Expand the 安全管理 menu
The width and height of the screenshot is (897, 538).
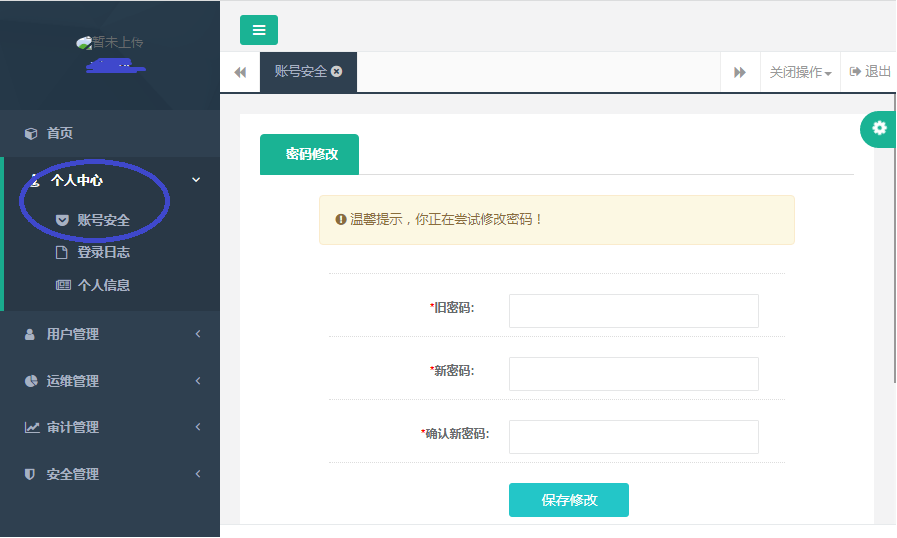point(110,474)
